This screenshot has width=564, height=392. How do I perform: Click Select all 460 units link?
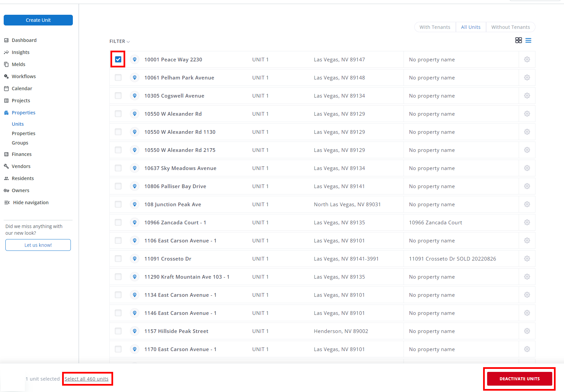(x=87, y=379)
